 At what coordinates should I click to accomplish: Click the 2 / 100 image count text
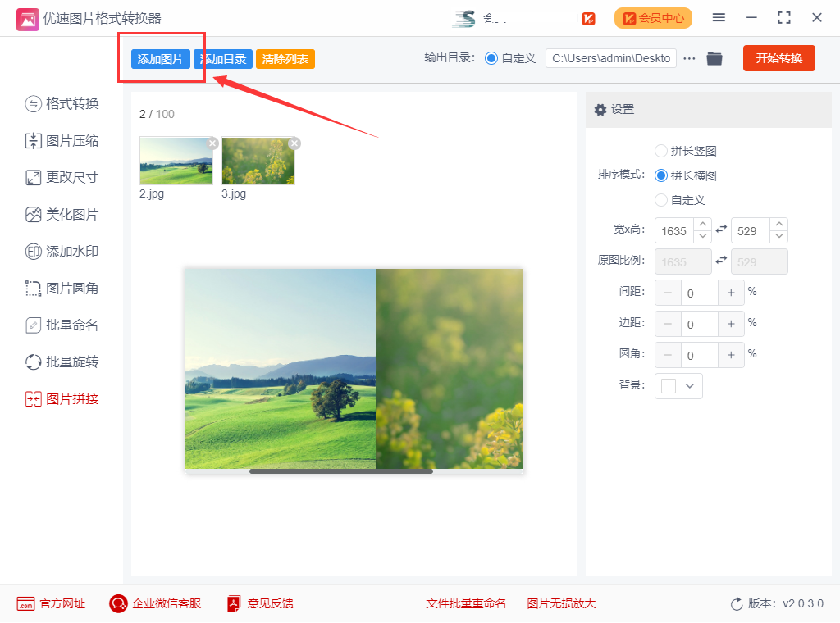pos(157,114)
